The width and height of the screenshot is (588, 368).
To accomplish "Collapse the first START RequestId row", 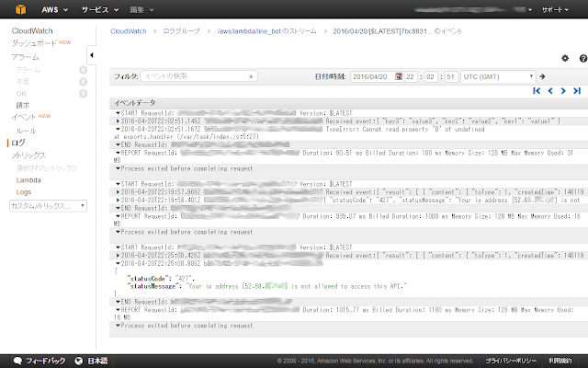I will pos(118,113).
